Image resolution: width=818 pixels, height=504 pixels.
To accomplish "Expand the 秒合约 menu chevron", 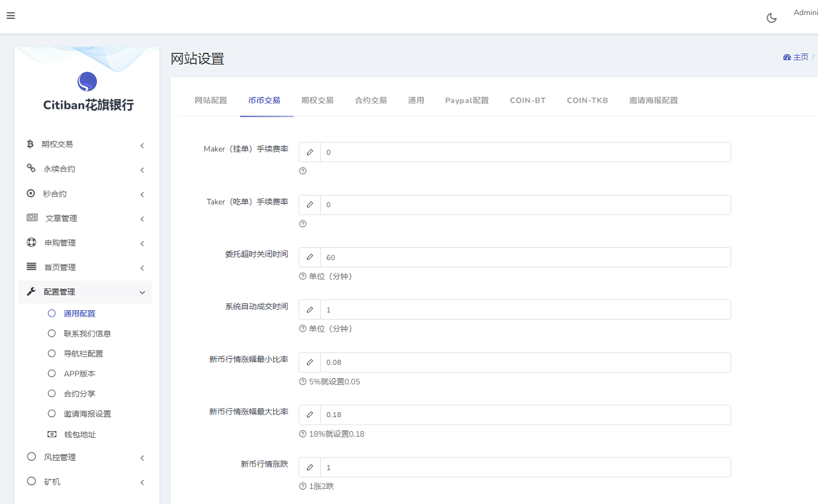I will pyautogui.click(x=142, y=194).
